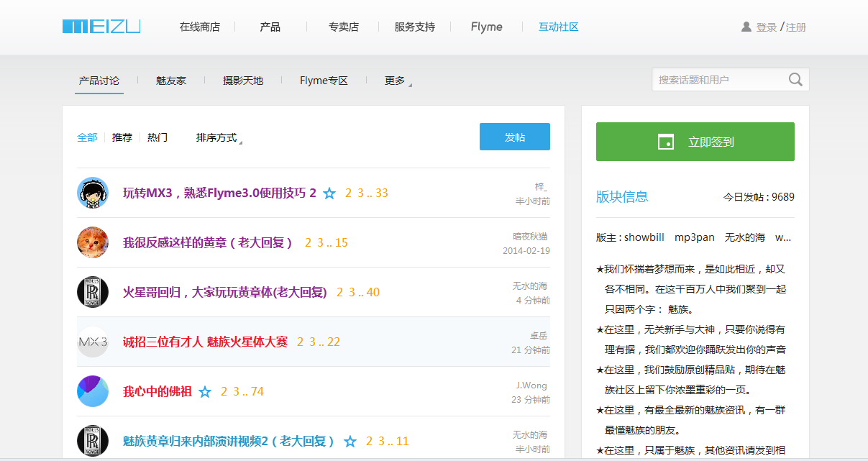Expand the 排序方式 sort dropdown

[219, 138]
